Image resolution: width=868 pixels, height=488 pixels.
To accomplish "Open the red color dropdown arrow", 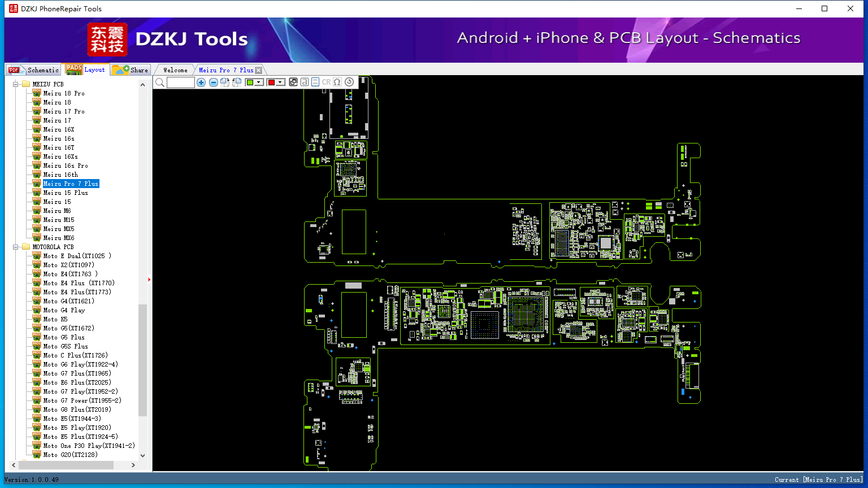I will 280,82.
